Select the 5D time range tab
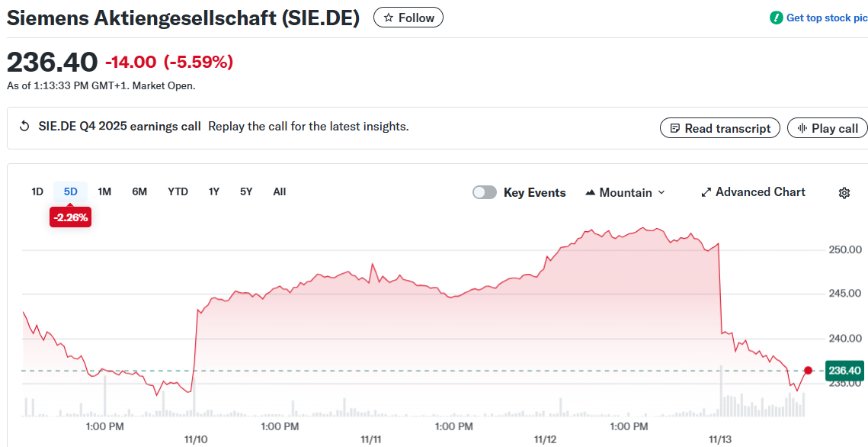The width and height of the screenshot is (868, 447). (x=71, y=191)
